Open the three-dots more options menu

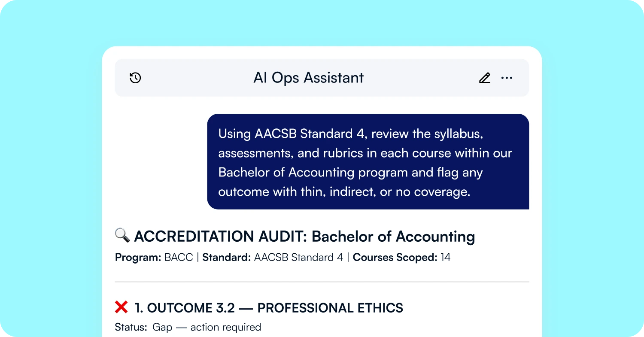(507, 78)
